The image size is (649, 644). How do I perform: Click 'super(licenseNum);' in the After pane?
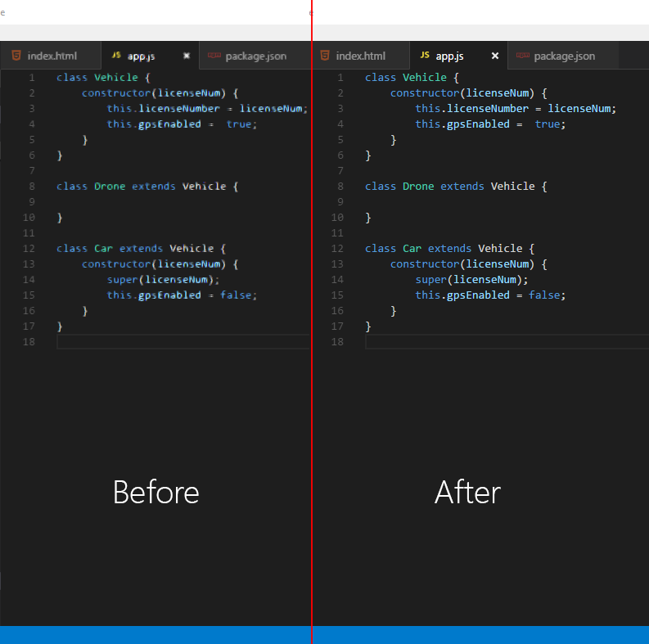pos(472,280)
